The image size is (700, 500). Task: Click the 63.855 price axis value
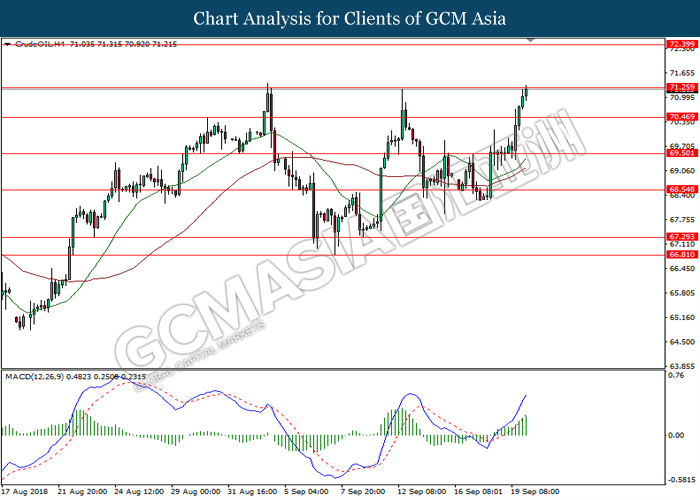(683, 366)
